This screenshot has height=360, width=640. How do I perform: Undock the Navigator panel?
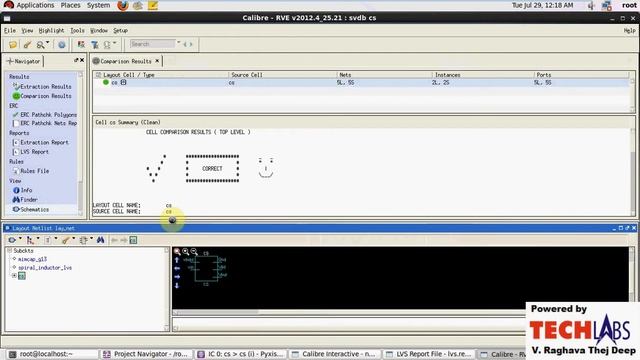tap(76, 60)
